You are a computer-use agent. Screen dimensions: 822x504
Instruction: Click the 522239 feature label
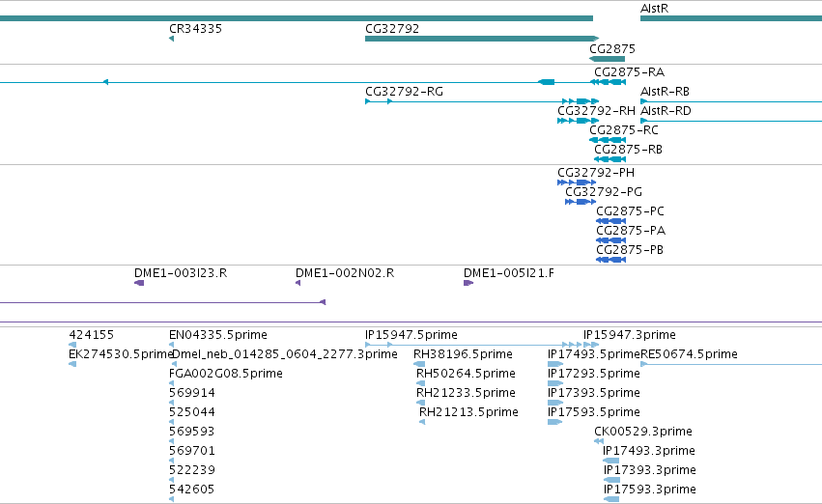192,471
